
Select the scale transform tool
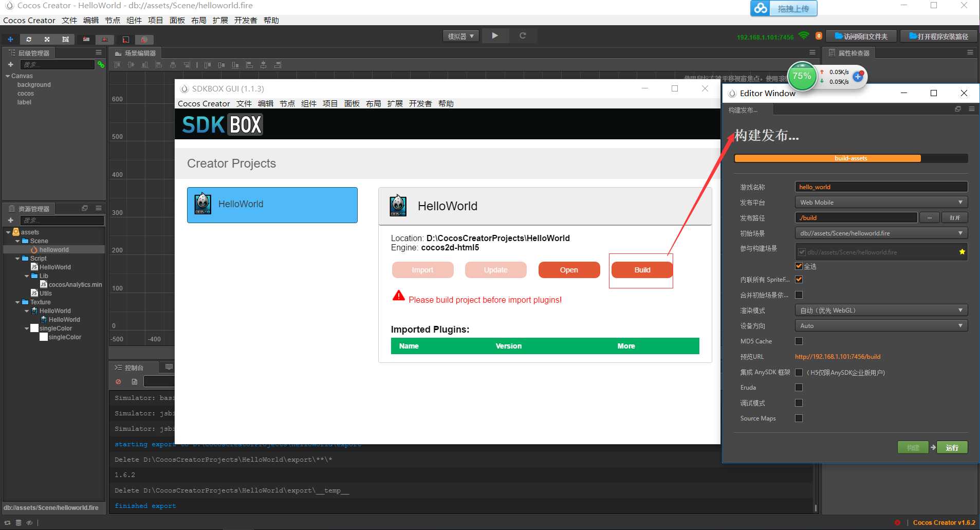(x=47, y=39)
